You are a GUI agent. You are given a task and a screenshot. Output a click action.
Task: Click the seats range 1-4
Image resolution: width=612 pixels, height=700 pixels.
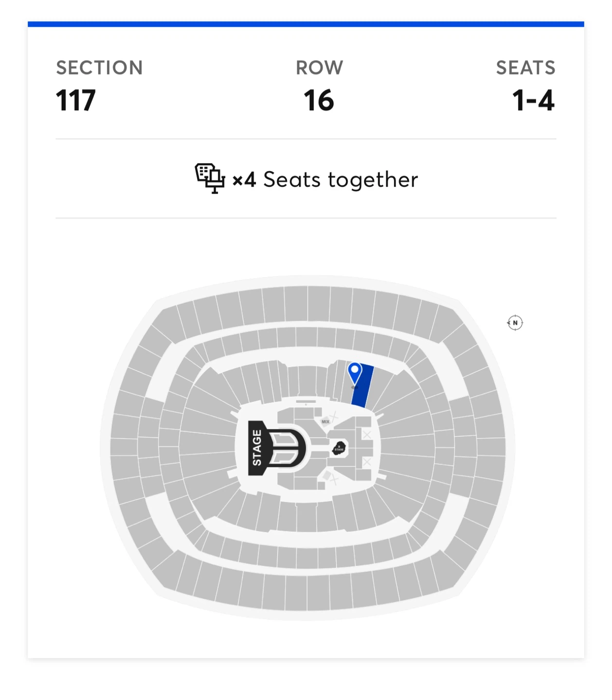point(533,101)
